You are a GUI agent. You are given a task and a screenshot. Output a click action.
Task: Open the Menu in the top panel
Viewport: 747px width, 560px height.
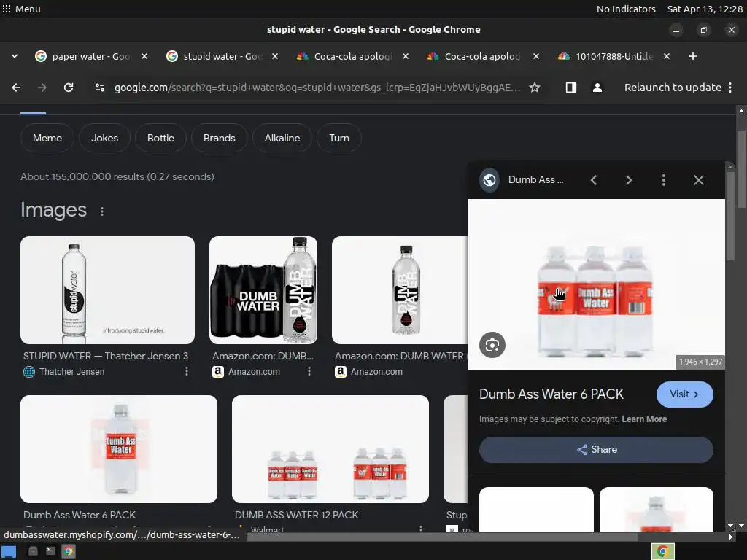pos(21,9)
